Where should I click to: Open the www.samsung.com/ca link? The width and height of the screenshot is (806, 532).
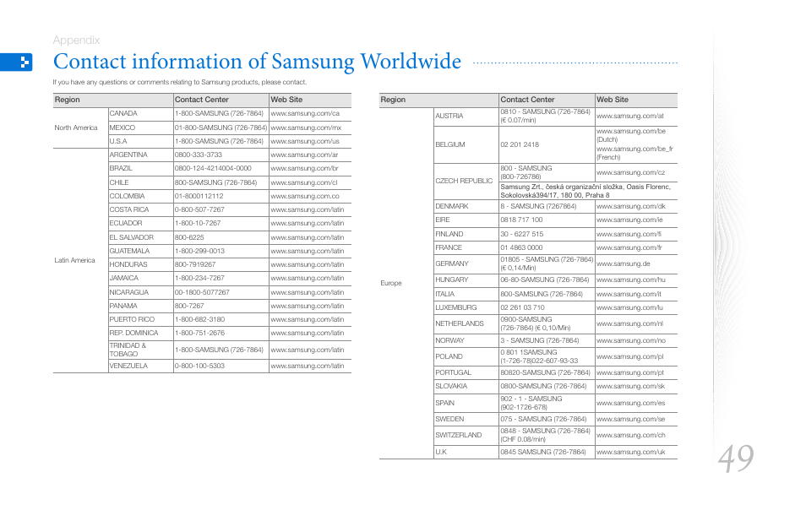(305, 114)
